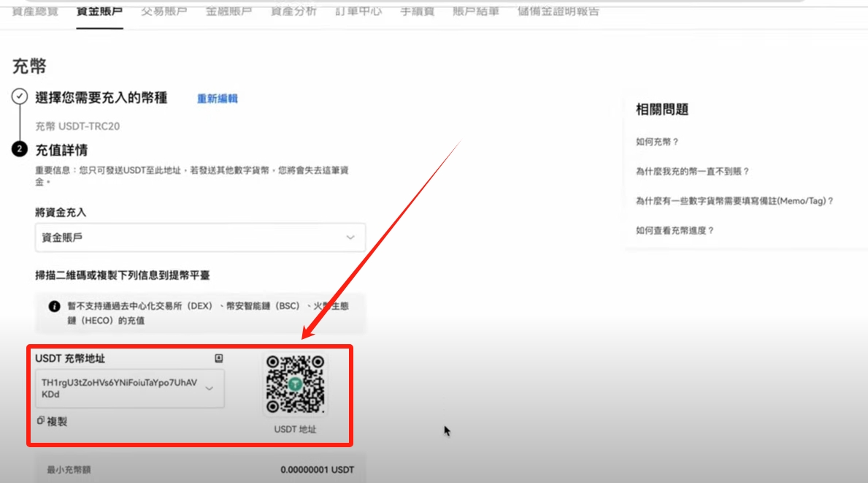Click the 最小充幣額 label
The image size is (868, 483).
69,470
